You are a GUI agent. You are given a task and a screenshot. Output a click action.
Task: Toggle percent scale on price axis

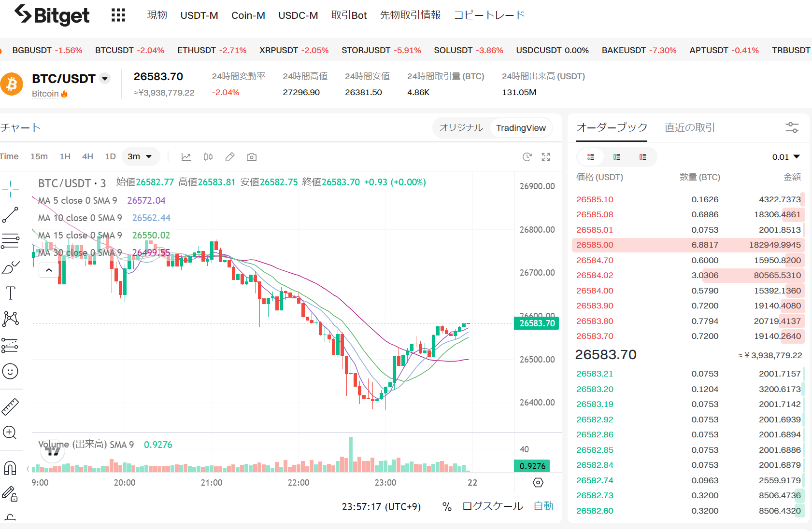tap(447, 506)
